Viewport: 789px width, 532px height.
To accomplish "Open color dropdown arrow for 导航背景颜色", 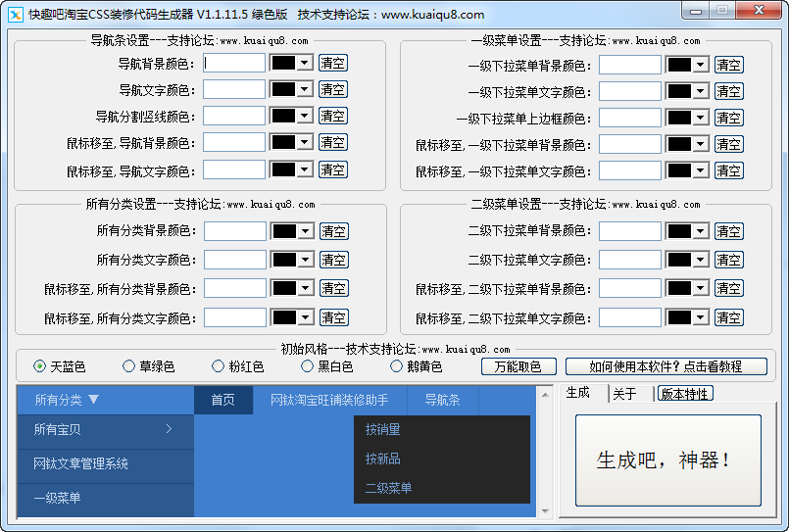I will 305,63.
